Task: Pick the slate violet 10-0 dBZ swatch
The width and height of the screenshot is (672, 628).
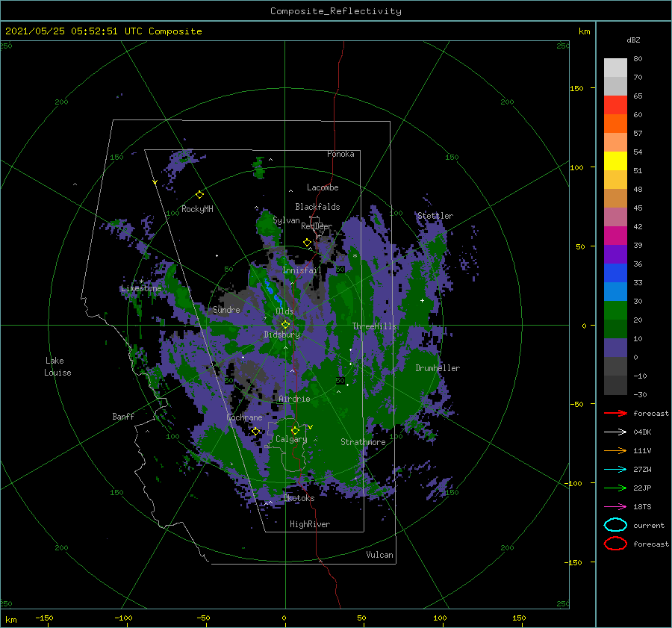Action: (615, 347)
